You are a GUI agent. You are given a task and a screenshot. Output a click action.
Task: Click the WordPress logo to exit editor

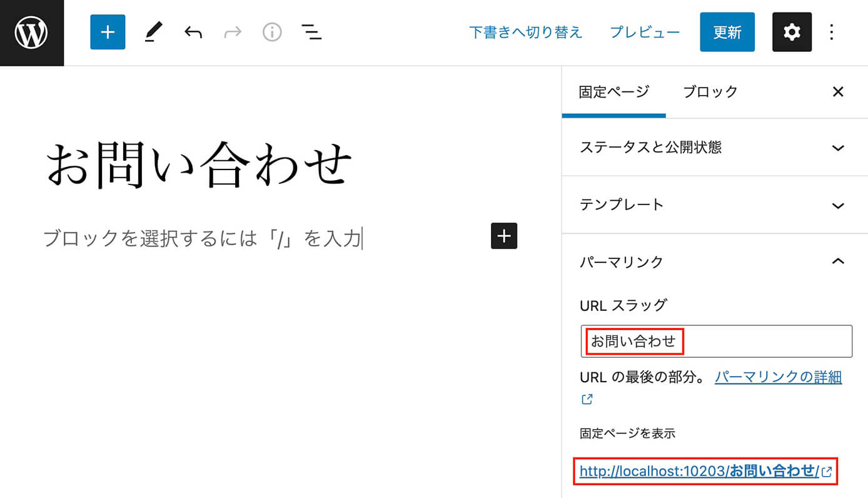(31, 33)
